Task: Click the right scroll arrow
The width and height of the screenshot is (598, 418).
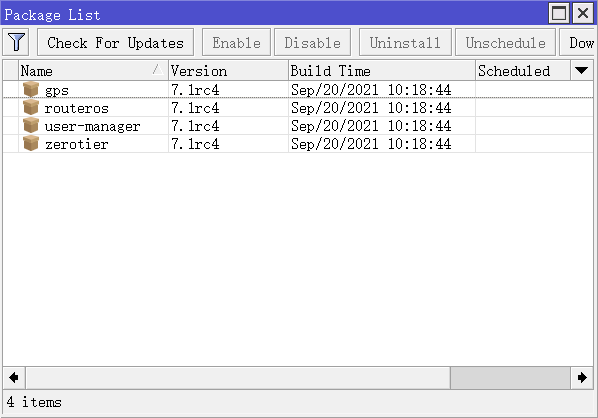Action: pos(582,378)
